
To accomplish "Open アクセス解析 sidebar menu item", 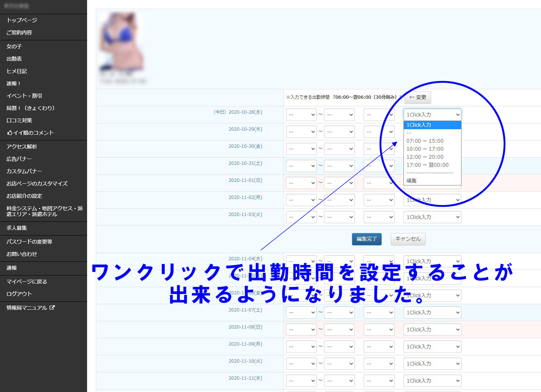I will [22, 147].
